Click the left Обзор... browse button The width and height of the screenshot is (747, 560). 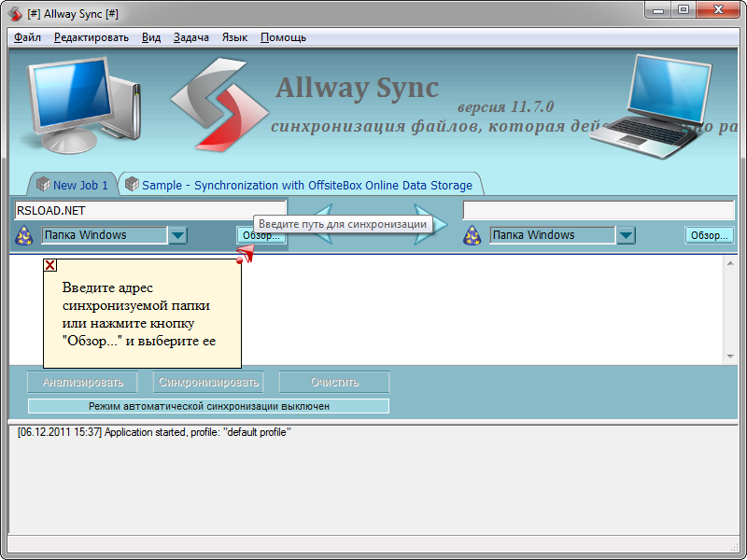[x=261, y=236]
